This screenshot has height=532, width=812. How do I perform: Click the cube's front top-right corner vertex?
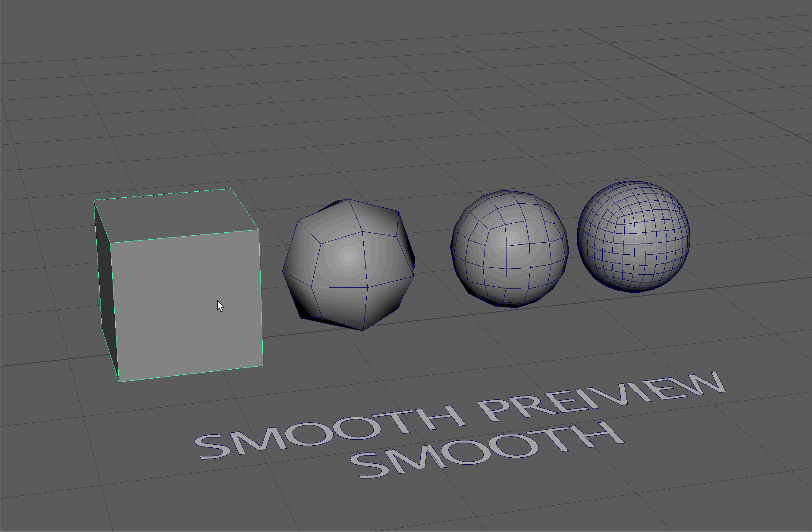259,230
